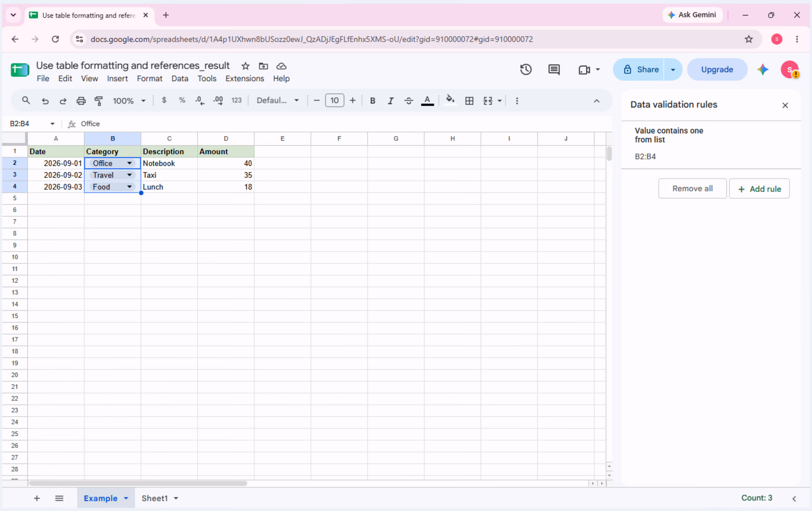
Task: Toggle strikethrough formatting
Action: pos(409,101)
